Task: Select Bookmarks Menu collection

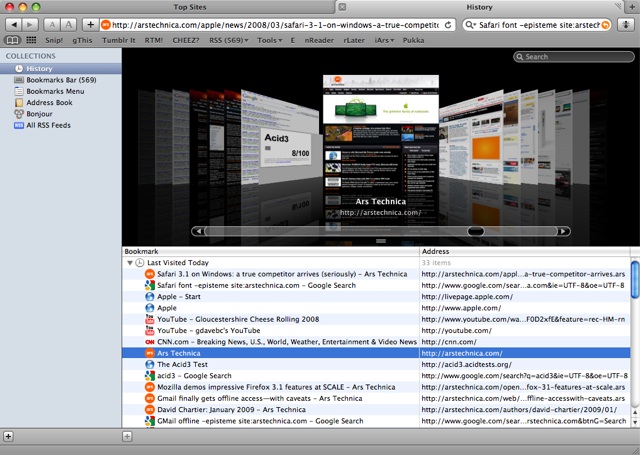Action: tap(61, 91)
